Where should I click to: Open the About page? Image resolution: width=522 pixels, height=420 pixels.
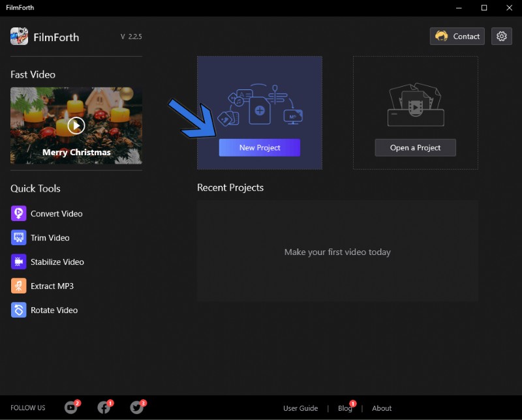[381, 408]
